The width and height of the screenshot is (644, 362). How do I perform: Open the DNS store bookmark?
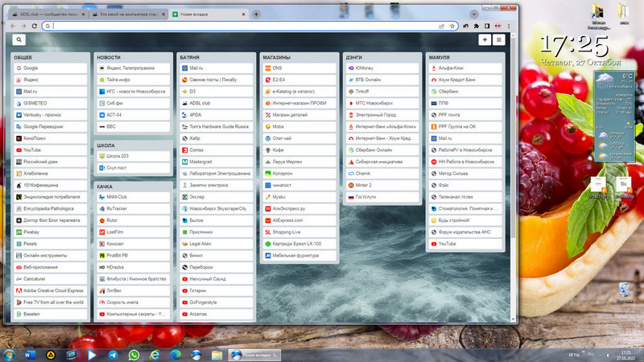pos(299,68)
